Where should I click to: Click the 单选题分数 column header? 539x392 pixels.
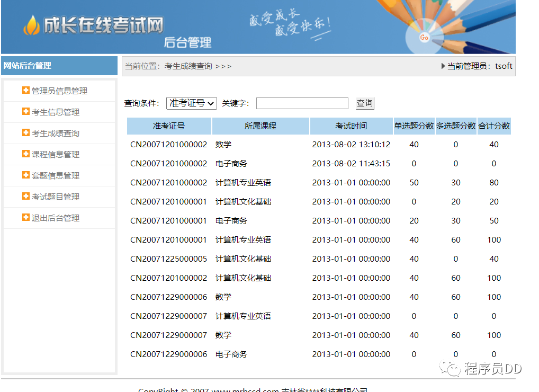414,126
